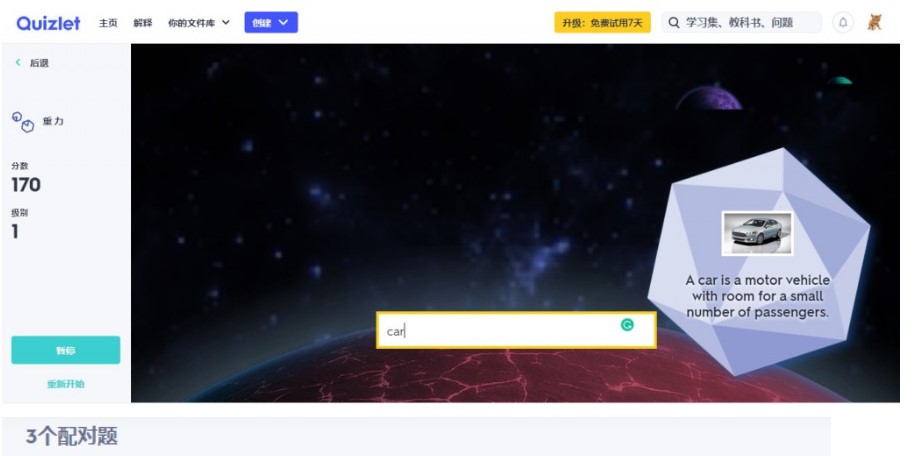The image size is (919, 456).
Task: Click the 暂停 pause button
Action: (66, 350)
